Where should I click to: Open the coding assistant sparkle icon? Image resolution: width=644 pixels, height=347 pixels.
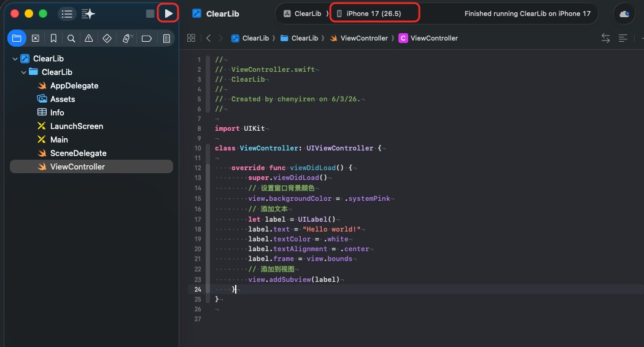pyautogui.click(x=88, y=14)
